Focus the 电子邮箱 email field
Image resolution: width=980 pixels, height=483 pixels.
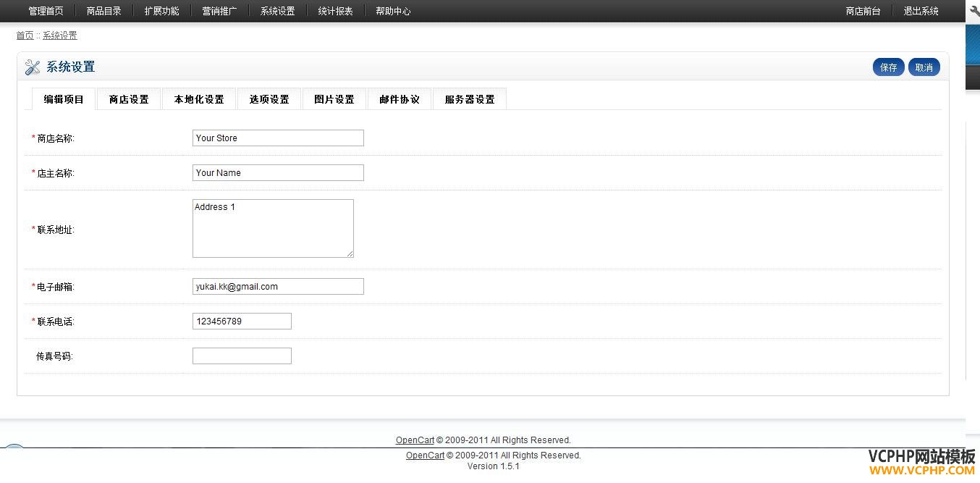coord(278,286)
